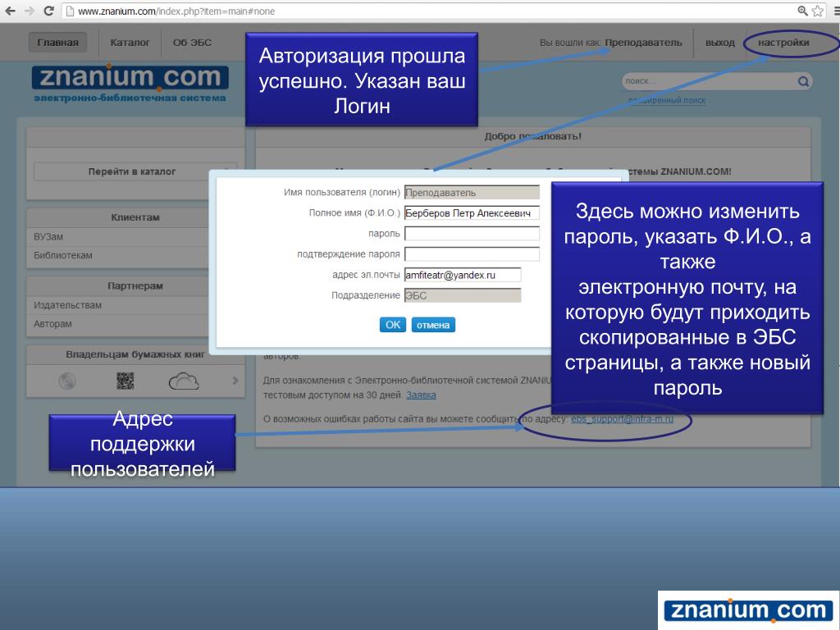Open the Каталог tab
This screenshot has width=840, height=630.
tap(130, 43)
